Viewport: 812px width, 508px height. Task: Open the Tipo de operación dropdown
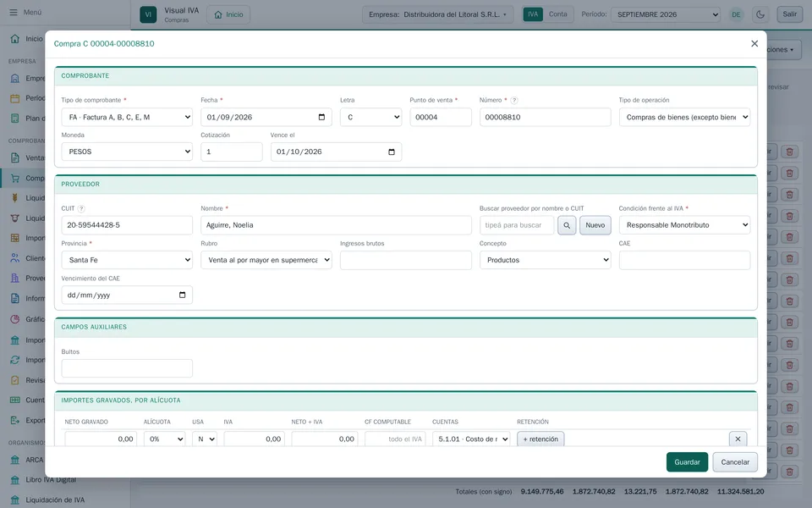pyautogui.click(x=684, y=117)
